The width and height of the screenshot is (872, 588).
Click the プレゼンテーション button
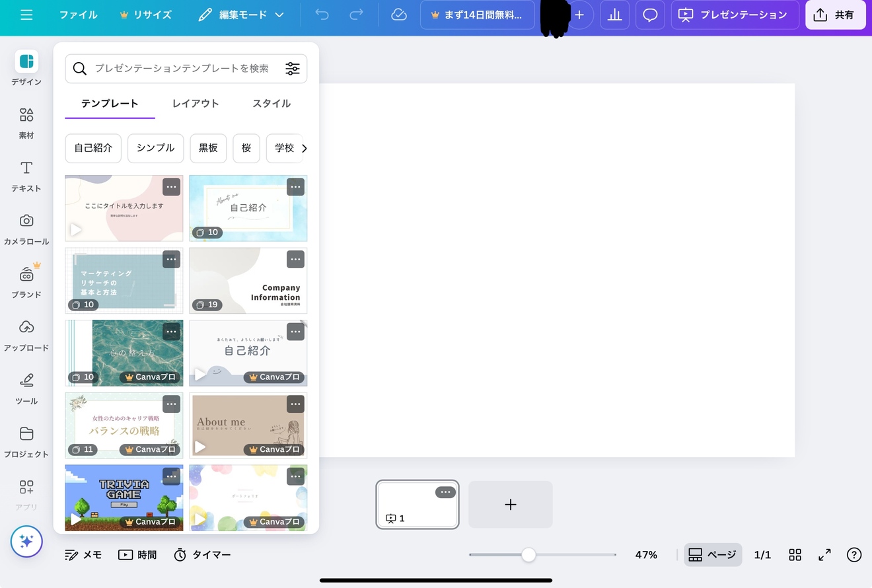pyautogui.click(x=735, y=15)
